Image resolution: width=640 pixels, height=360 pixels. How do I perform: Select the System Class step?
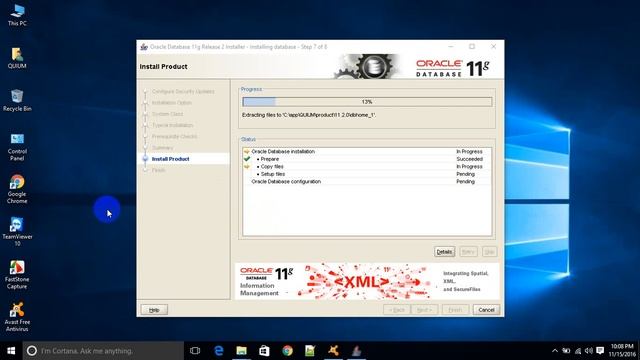[167, 114]
